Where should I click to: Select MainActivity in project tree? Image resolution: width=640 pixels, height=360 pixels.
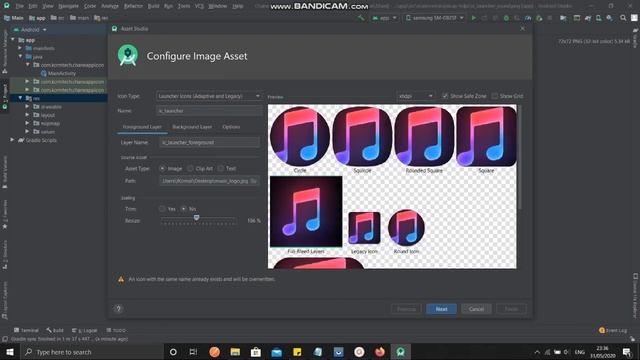(58, 73)
